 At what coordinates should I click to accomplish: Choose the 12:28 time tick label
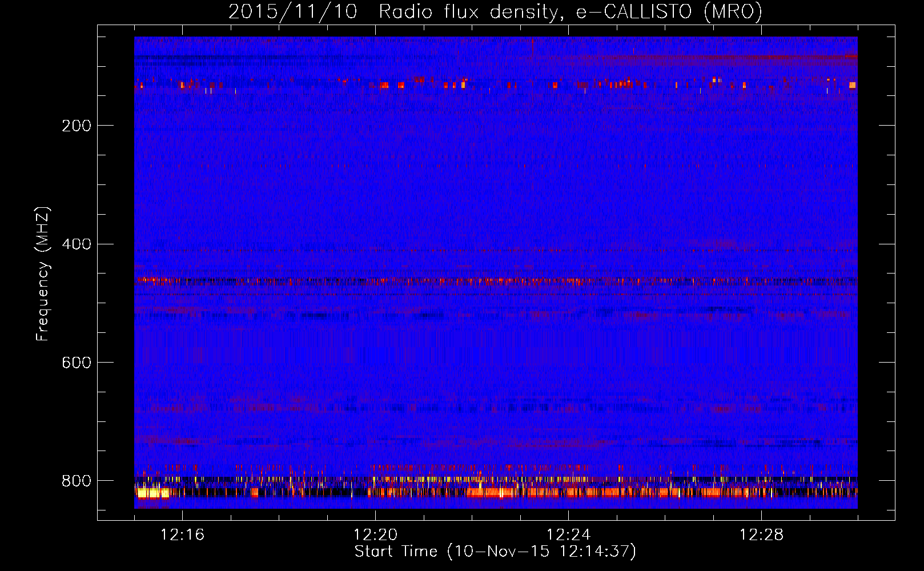pos(761,535)
